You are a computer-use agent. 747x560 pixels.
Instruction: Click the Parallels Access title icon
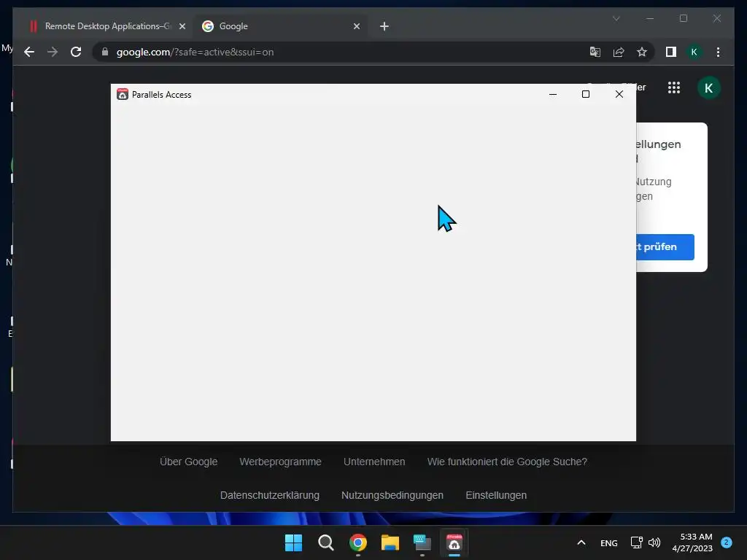coord(123,94)
